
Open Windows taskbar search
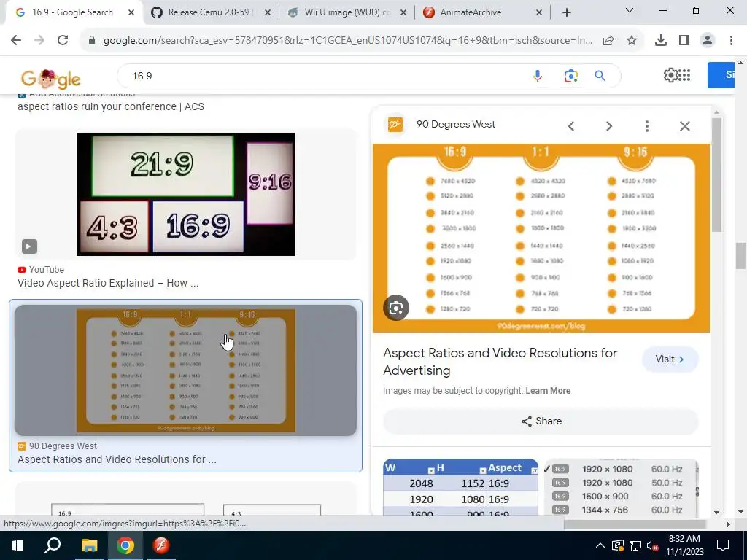click(53, 545)
